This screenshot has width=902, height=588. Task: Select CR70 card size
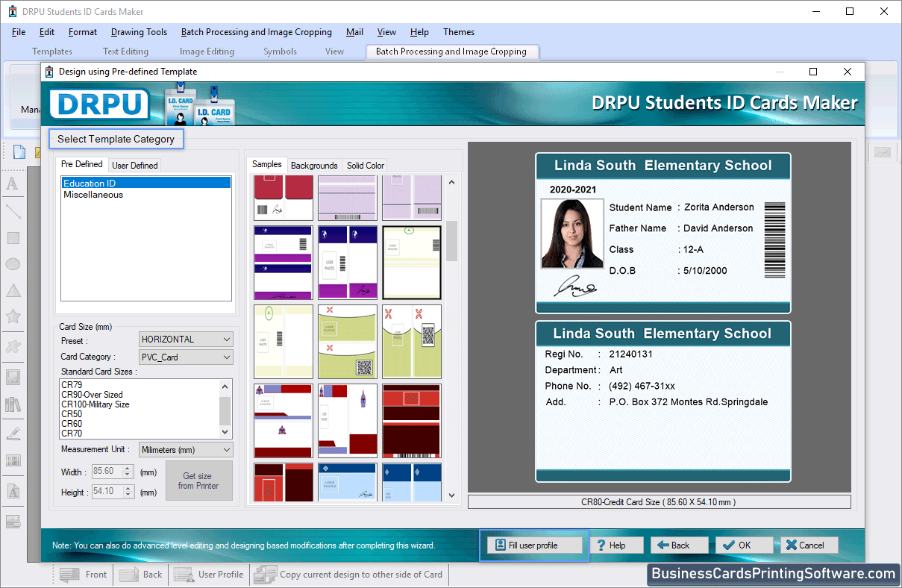pos(140,434)
